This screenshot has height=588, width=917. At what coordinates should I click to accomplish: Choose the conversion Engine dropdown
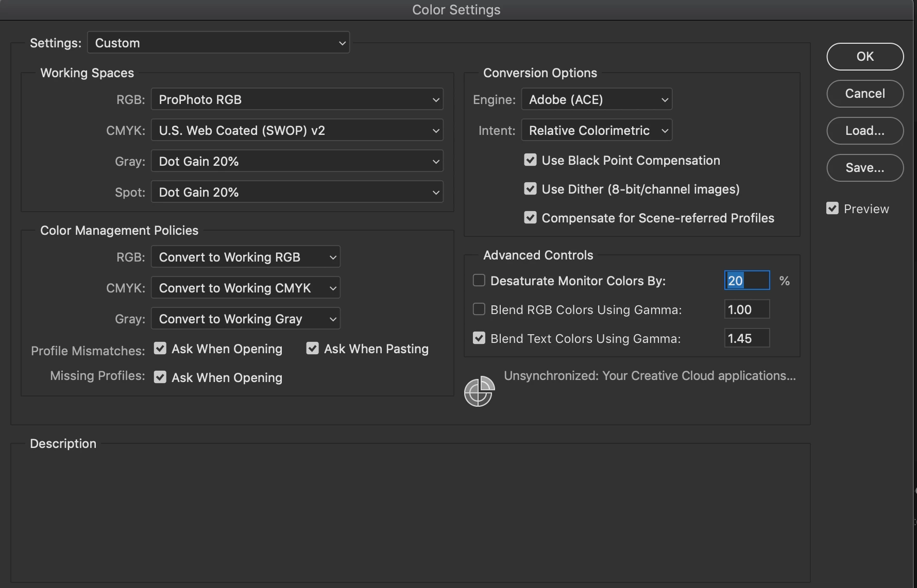pyautogui.click(x=597, y=99)
